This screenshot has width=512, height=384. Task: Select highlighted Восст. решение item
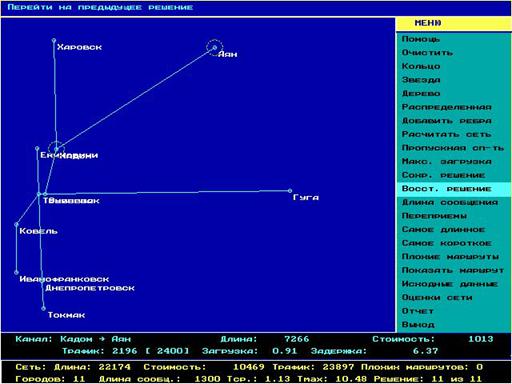pyautogui.click(x=447, y=189)
